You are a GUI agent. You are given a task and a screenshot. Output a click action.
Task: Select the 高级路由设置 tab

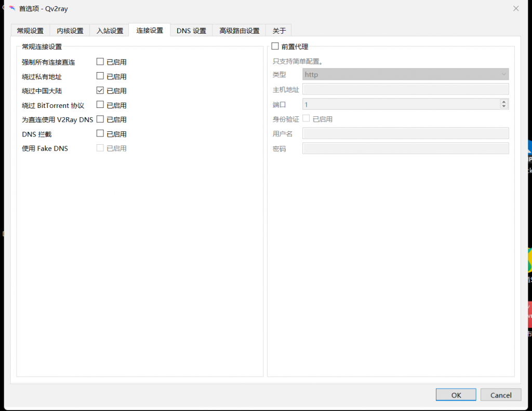coord(239,31)
